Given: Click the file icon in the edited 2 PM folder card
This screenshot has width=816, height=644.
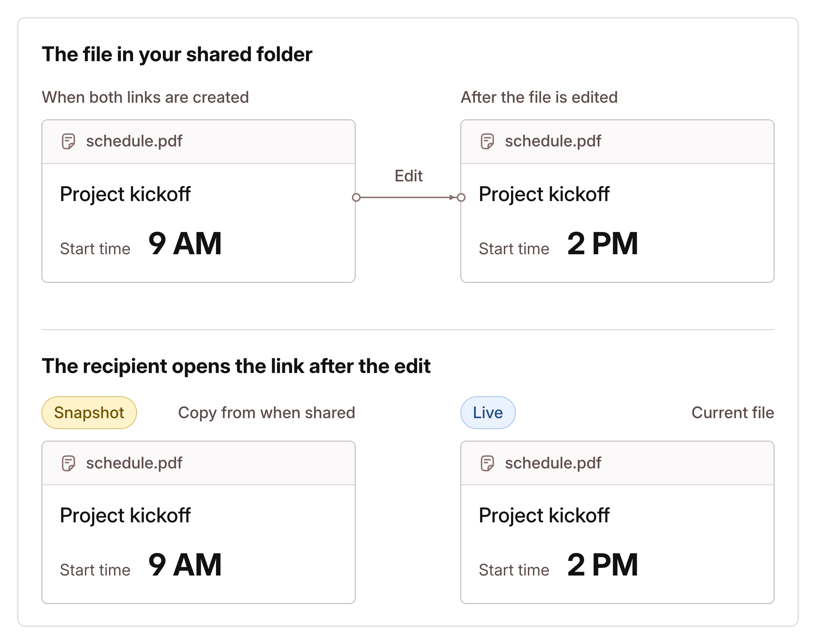Looking at the screenshot, I should click(x=487, y=141).
